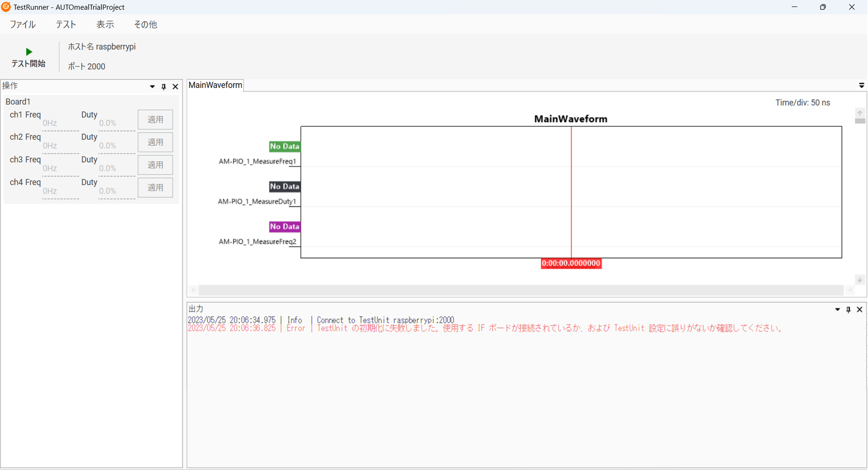
Task: Pin the 操作 panel with its pin icon
Action: coord(164,87)
